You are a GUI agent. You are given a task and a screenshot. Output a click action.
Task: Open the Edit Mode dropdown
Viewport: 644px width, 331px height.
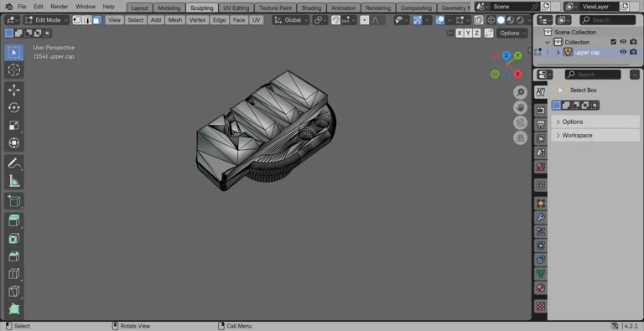(x=45, y=20)
